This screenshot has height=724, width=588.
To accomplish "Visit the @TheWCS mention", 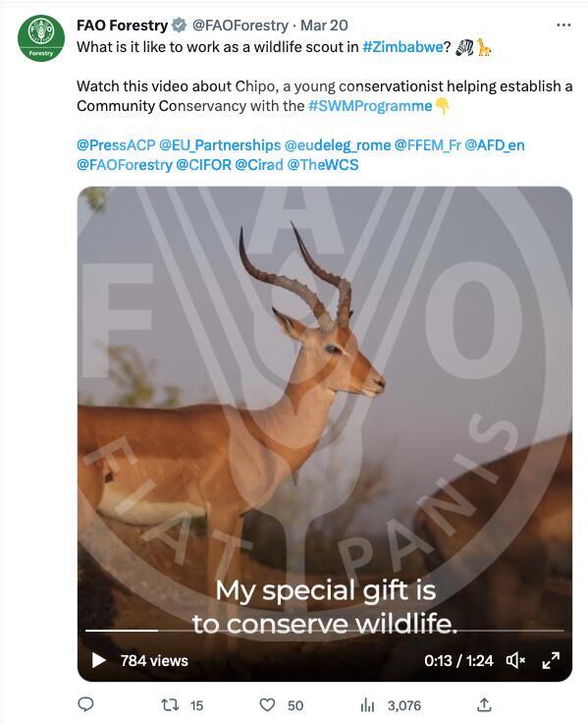I will coord(323,165).
